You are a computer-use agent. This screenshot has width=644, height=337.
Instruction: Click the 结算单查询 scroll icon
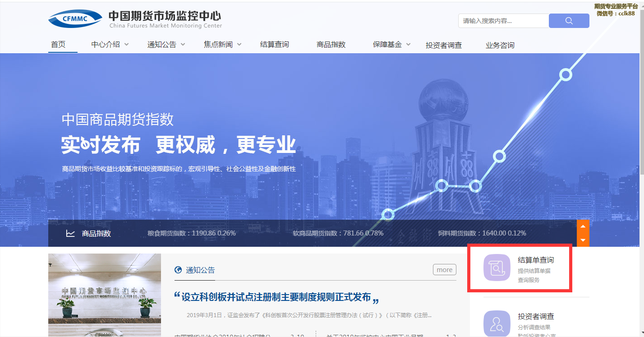497,268
